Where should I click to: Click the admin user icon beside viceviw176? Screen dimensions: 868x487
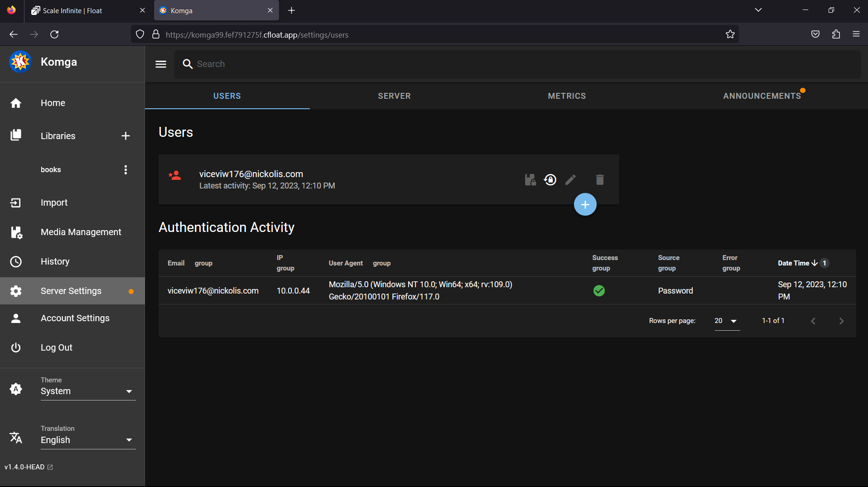coord(175,175)
